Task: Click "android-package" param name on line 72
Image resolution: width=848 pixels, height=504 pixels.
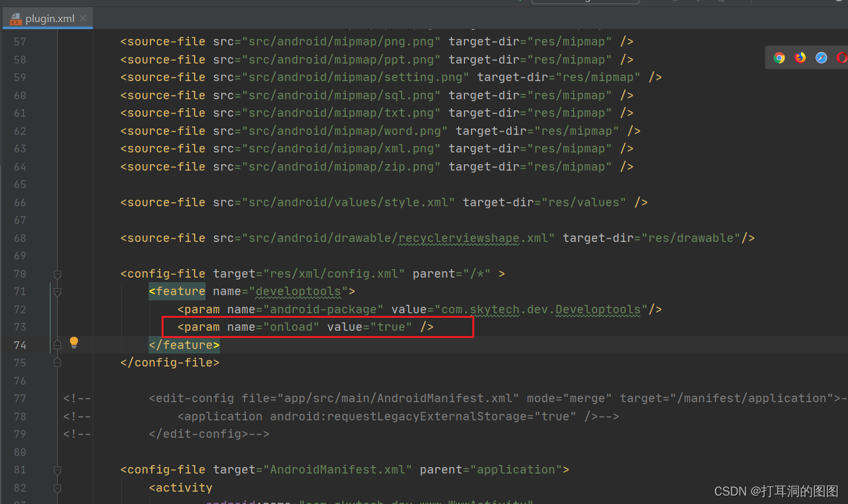Action: click(323, 309)
